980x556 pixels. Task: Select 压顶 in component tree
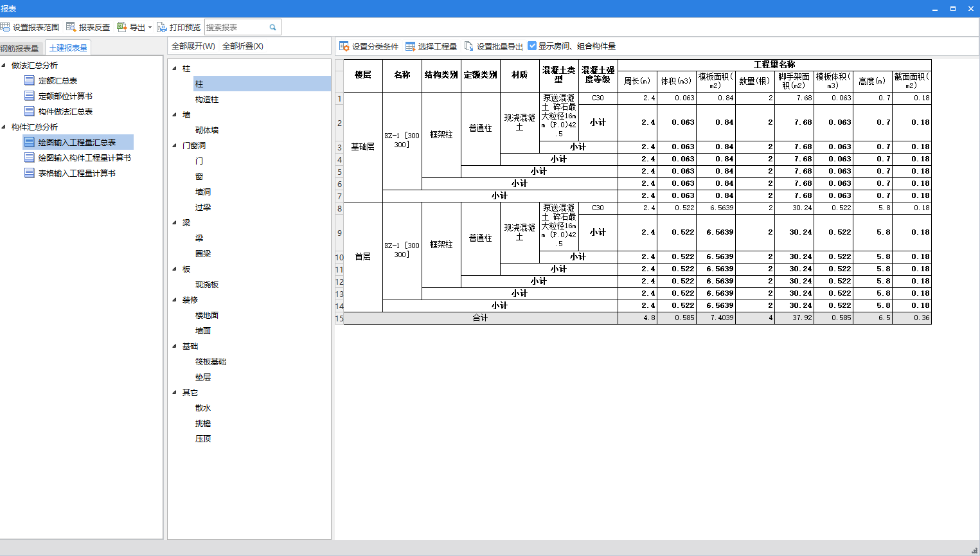[203, 439]
